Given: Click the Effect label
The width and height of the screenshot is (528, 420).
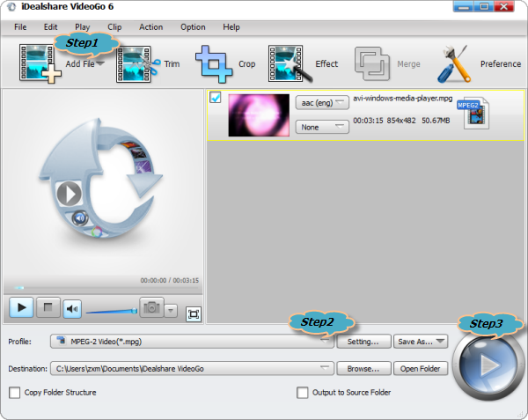Looking at the screenshot, I should pyautogui.click(x=326, y=64).
